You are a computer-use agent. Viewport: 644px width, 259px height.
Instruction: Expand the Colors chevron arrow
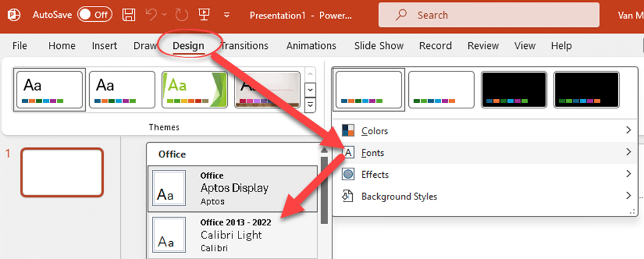(x=628, y=130)
